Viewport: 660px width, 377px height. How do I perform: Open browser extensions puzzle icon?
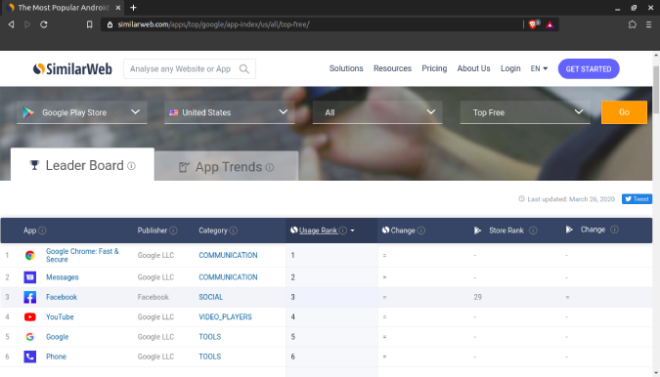632,24
